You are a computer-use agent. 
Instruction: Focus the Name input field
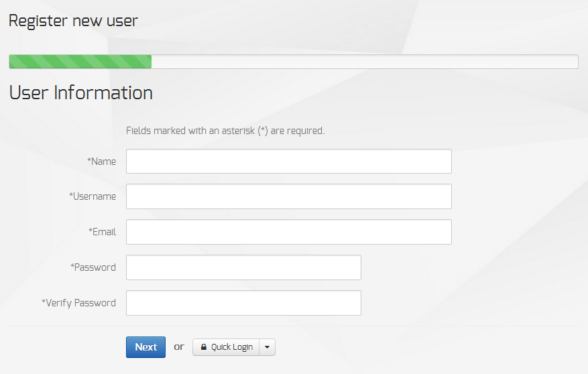[289, 161]
